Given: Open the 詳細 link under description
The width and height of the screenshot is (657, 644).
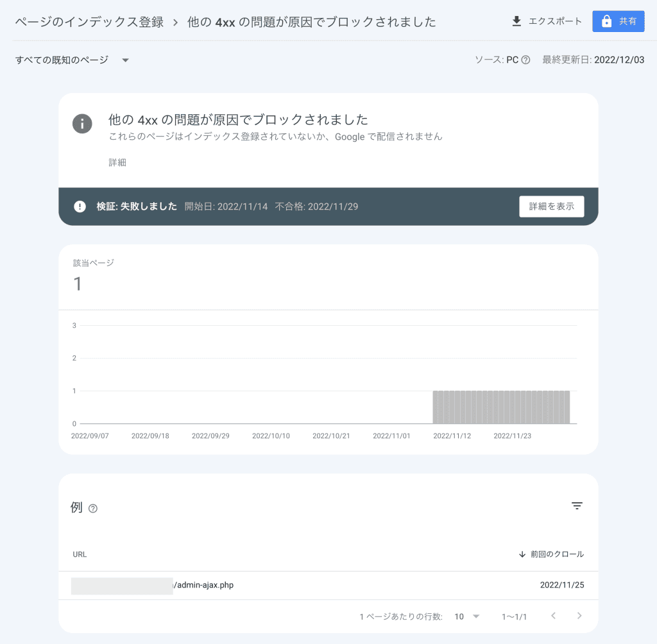Looking at the screenshot, I should coord(117,162).
